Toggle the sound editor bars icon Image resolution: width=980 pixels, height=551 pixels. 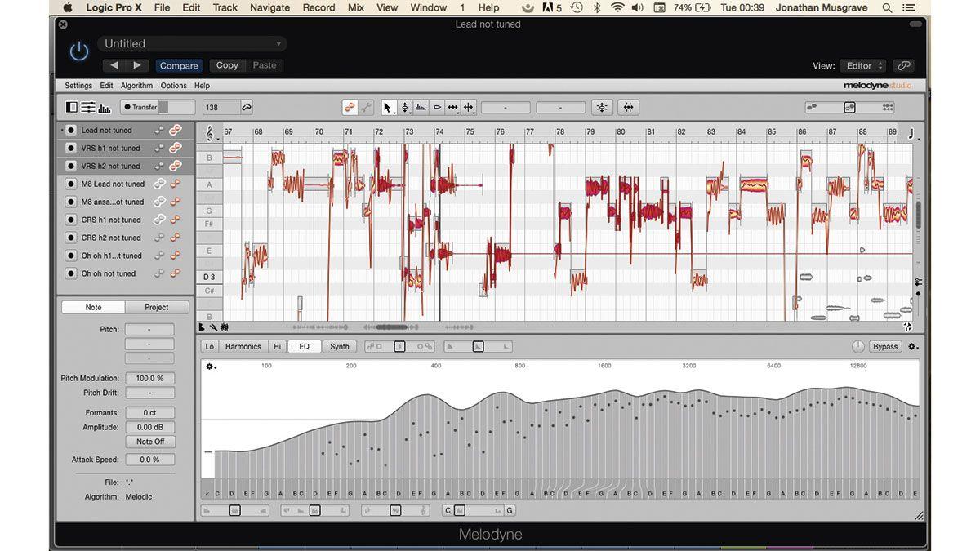pos(105,107)
